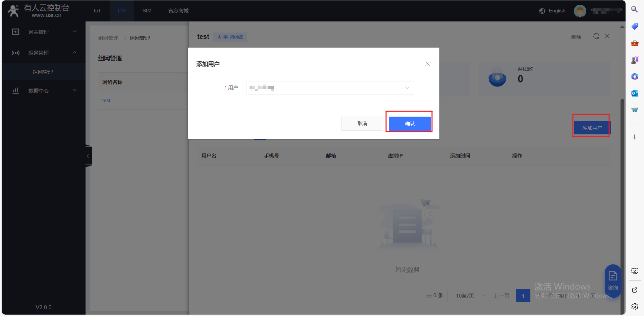Image resolution: width=644 pixels, height=316 pixels.
Task: Click the search icon in browser sidebar
Action: [634, 9]
